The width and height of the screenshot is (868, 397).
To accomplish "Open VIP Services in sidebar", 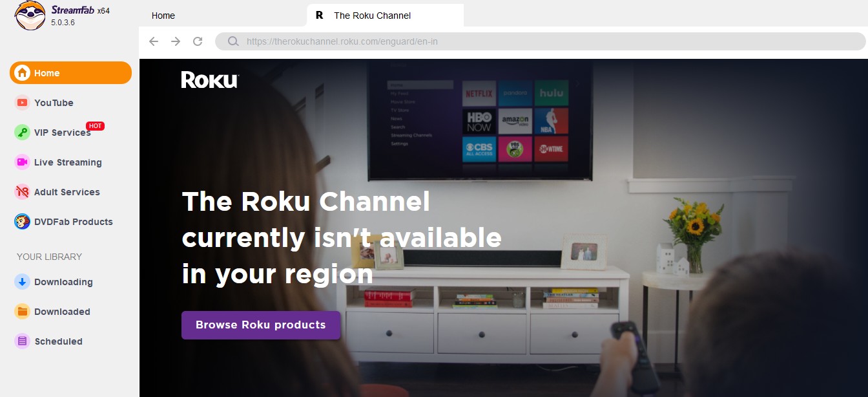I will (x=63, y=133).
